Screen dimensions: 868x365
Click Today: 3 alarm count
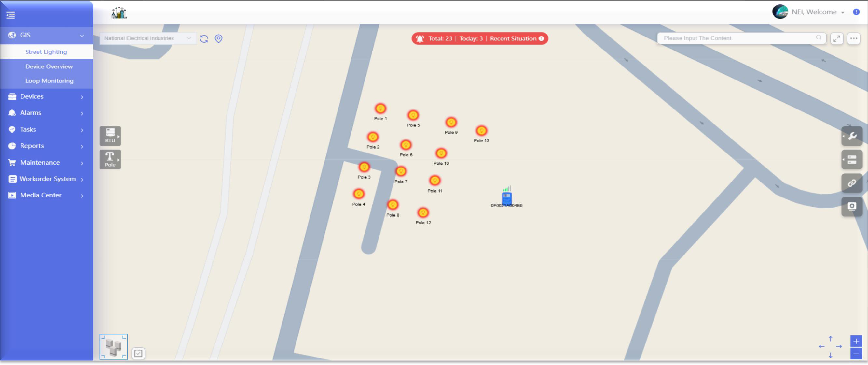(471, 38)
